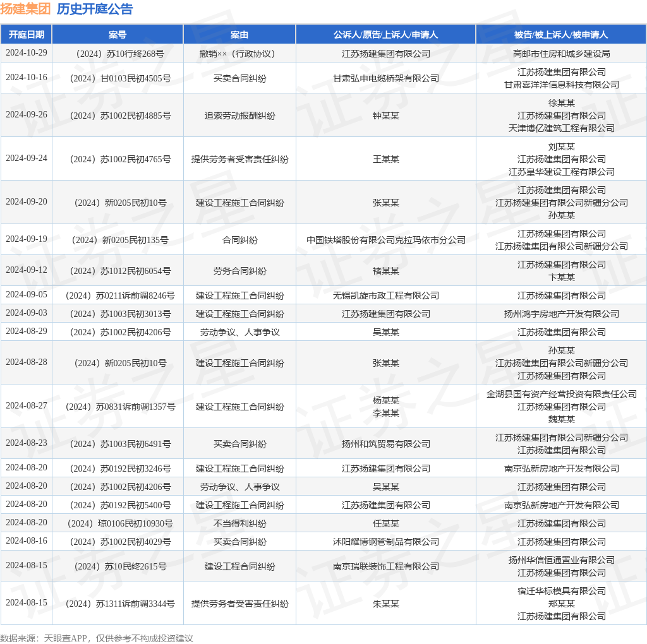Click defendant 金湖县国有资产经营投资有限责任公司
Image resolution: width=647 pixels, height=644 pixels.
561,394
